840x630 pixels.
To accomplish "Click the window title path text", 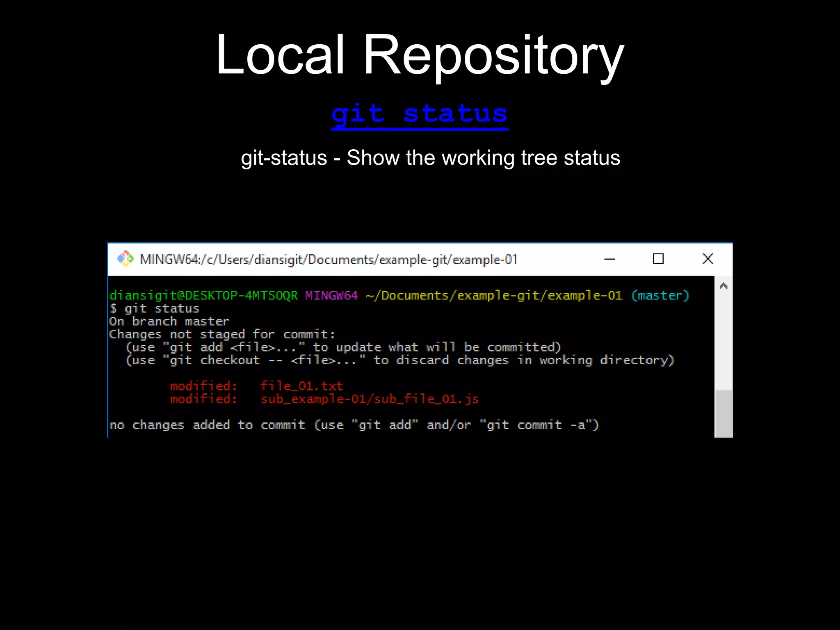I will (x=328, y=260).
